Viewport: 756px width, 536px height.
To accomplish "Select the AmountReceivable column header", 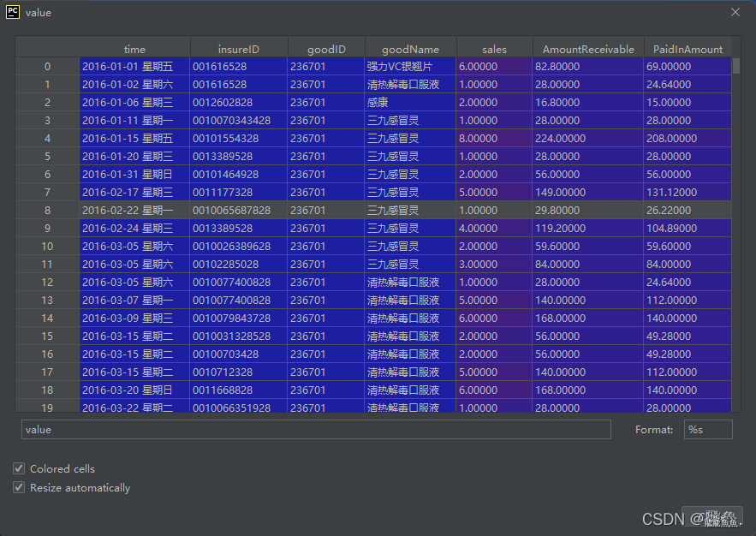I will 588,49.
